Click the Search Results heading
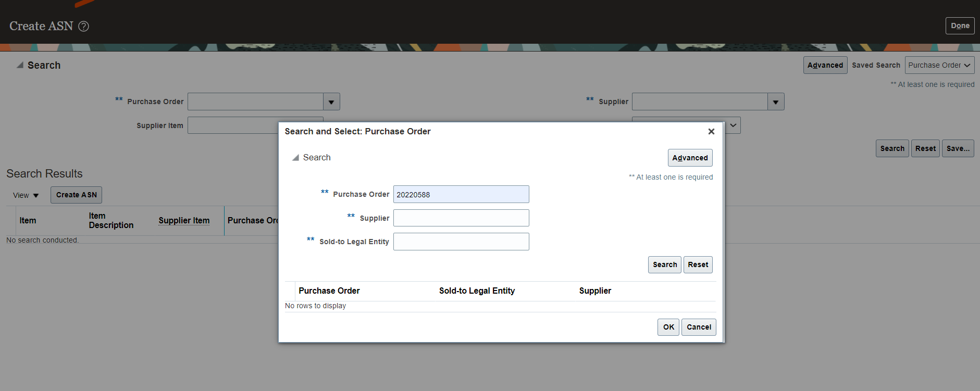The height and width of the screenshot is (391, 980). 44,173
